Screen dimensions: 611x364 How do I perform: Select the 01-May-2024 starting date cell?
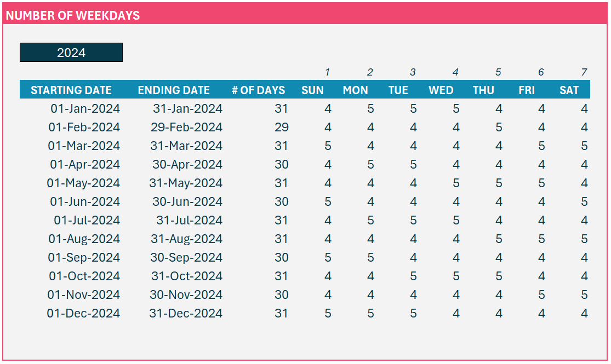(x=83, y=183)
